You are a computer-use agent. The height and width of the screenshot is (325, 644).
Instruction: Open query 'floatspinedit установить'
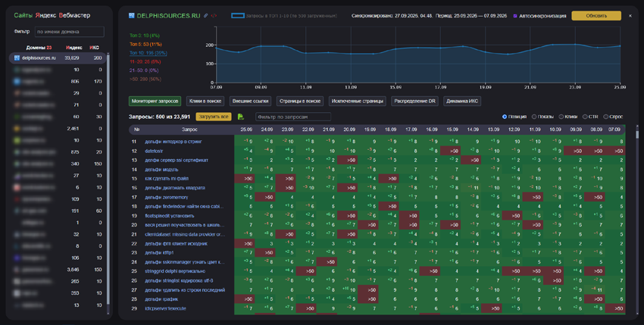click(169, 216)
